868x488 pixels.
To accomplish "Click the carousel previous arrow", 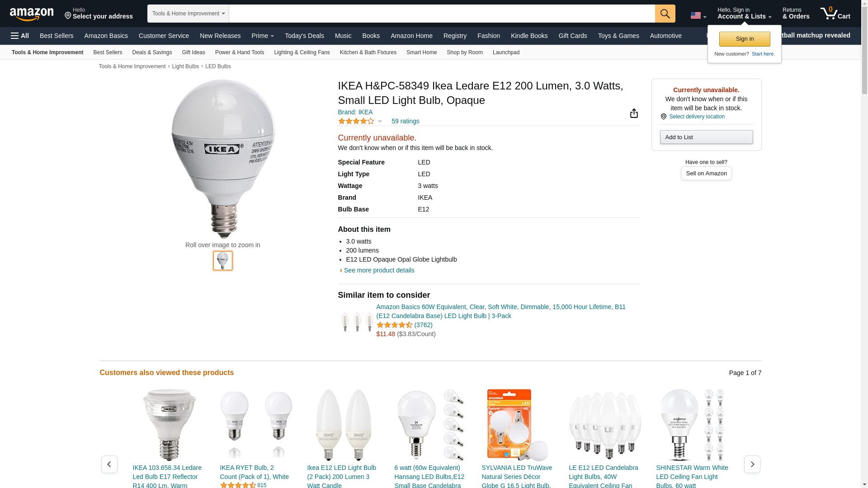I will 109,464.
